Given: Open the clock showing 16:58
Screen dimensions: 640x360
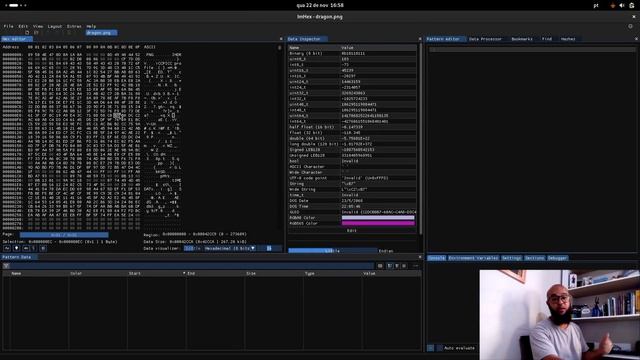Looking at the screenshot, I should (320, 5).
